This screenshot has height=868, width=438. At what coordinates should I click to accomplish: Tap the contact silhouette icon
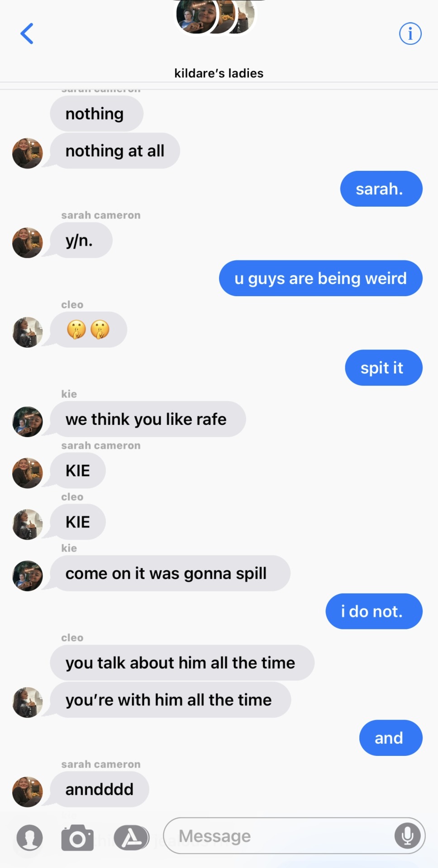(29, 838)
